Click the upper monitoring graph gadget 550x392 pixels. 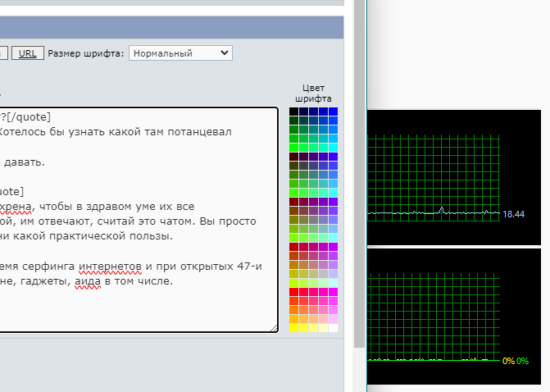(454, 177)
